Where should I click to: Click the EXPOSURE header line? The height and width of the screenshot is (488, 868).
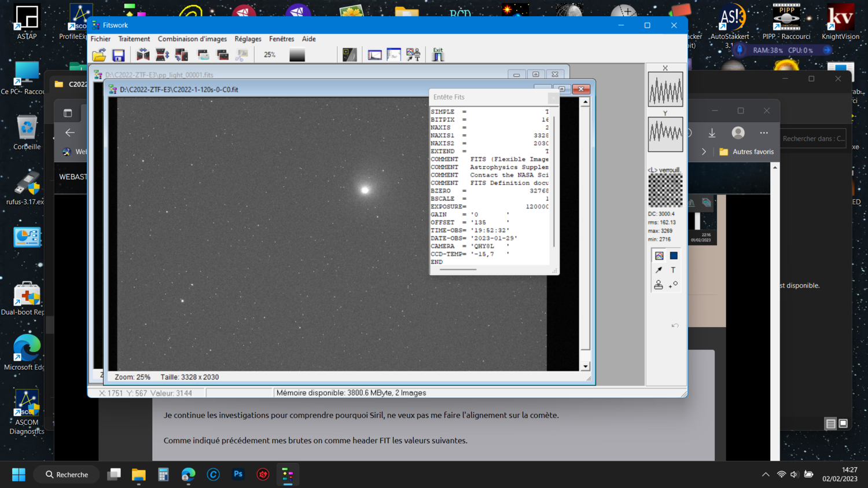(490, 207)
